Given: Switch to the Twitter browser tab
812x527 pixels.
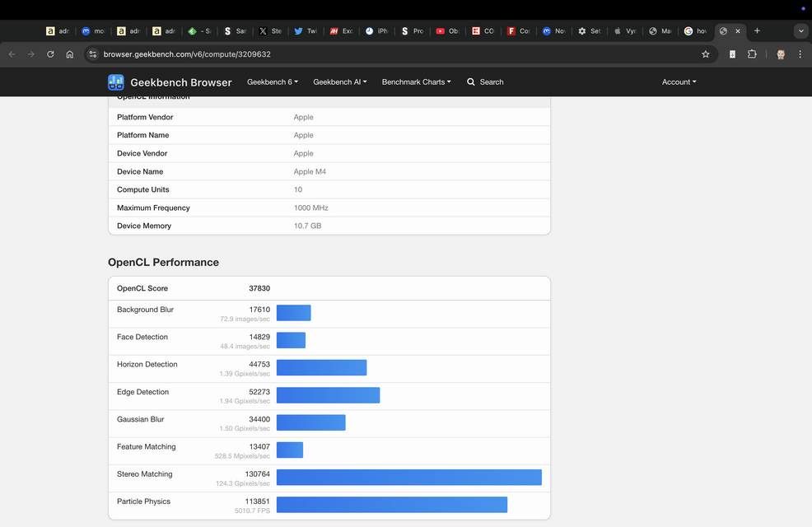Looking at the screenshot, I should (306, 30).
